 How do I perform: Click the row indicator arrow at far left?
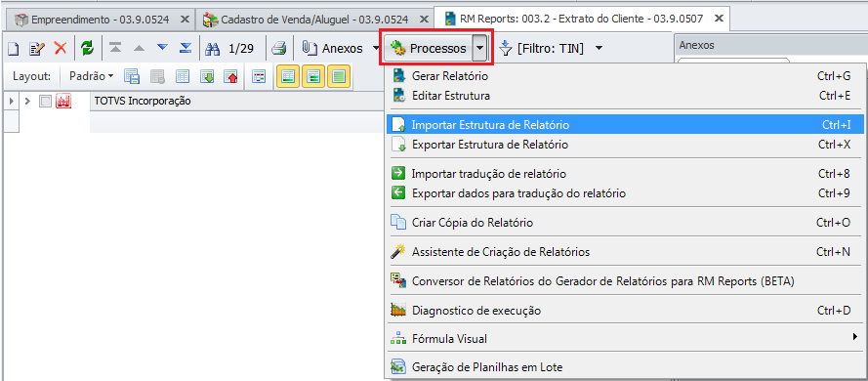coord(12,102)
